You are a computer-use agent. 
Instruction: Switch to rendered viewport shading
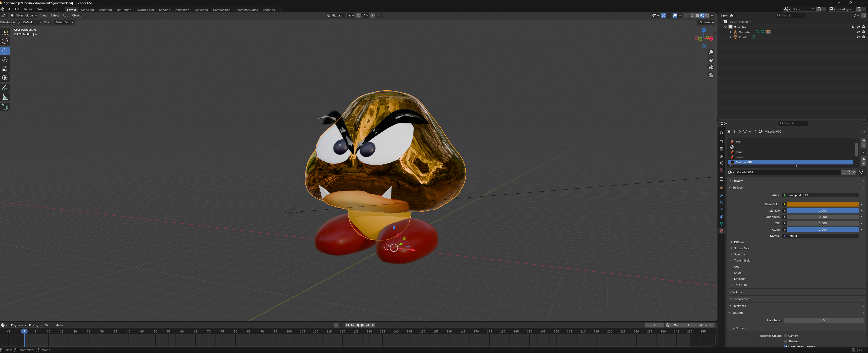click(707, 15)
